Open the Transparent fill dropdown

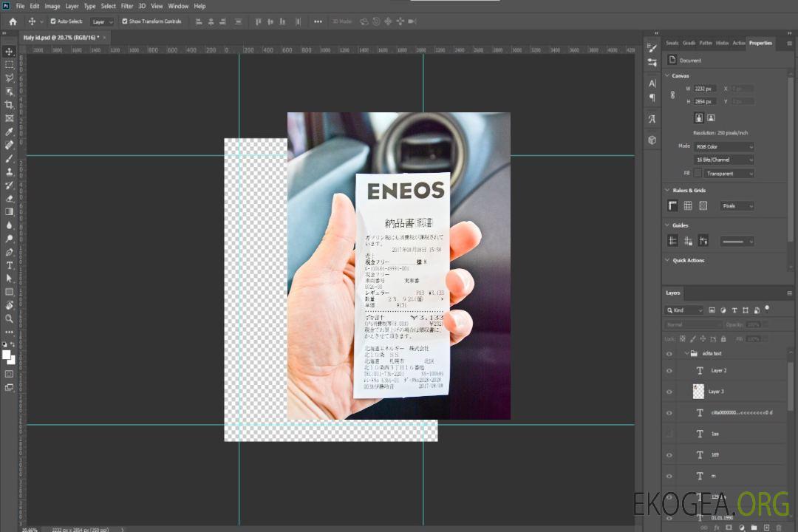729,174
